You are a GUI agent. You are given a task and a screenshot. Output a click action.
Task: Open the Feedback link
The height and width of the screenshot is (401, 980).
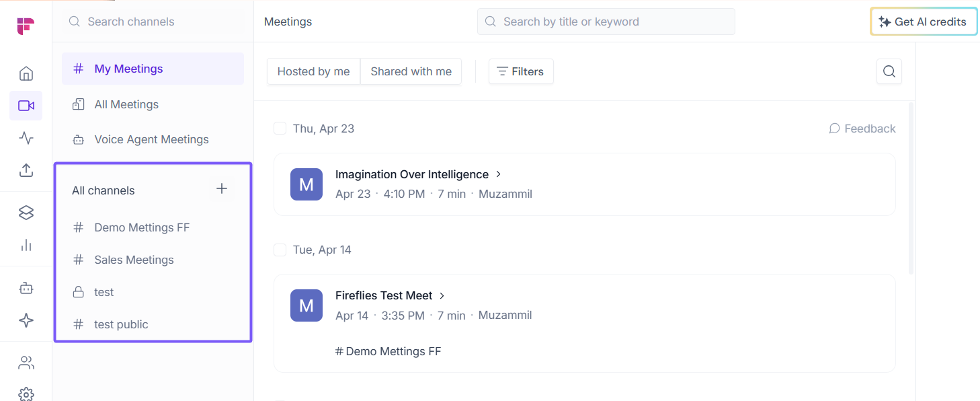[862, 129]
